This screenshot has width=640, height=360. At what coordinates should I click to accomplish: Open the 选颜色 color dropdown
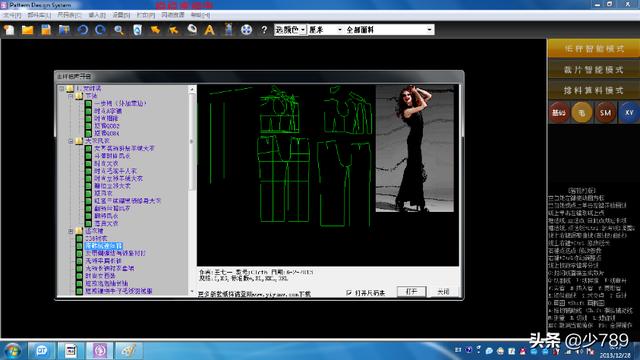[290, 30]
